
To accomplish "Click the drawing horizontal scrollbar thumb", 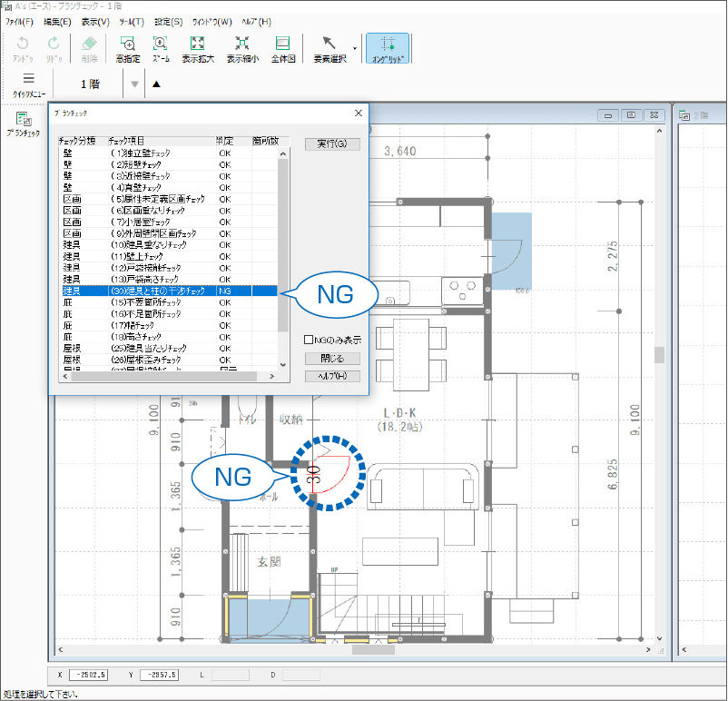I will [x=373, y=650].
